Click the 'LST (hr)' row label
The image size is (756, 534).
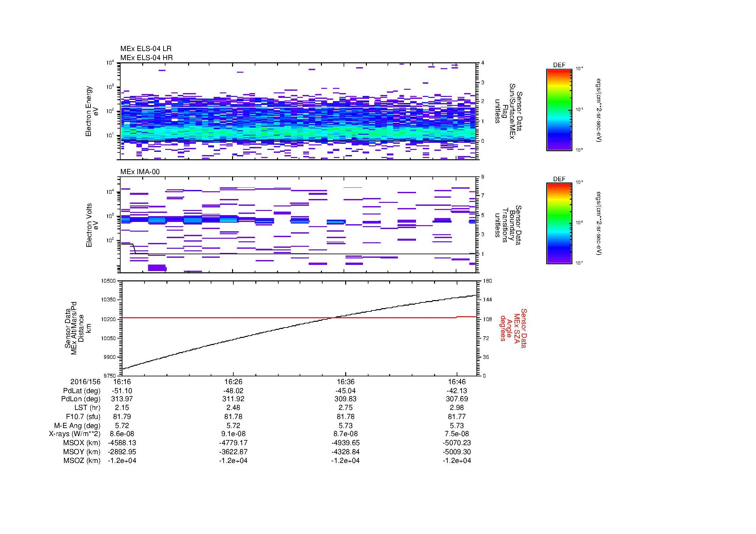(87, 408)
